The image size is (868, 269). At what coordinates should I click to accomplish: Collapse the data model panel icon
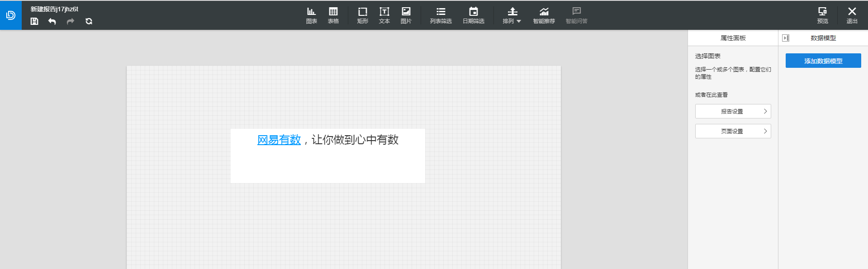pos(786,38)
